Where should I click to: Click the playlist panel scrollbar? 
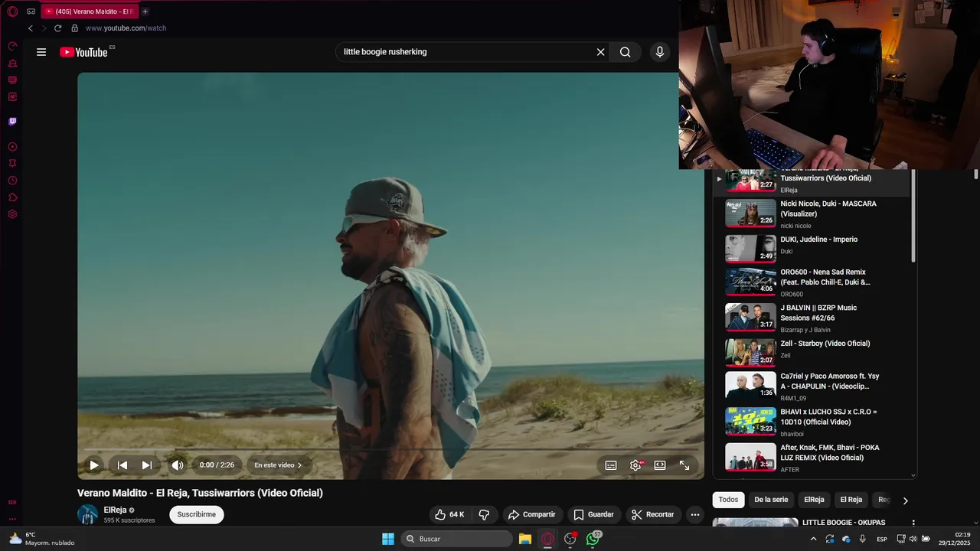coord(913,217)
